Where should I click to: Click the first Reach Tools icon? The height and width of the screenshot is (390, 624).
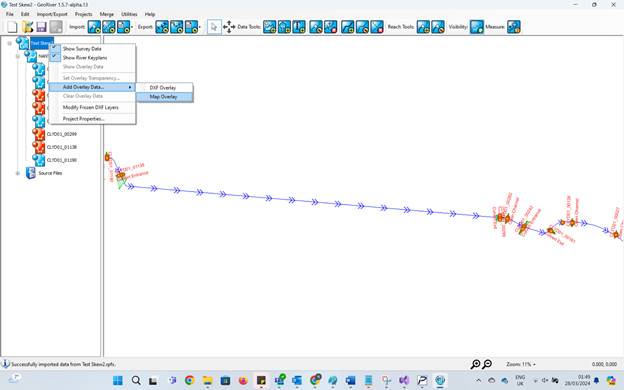click(x=423, y=27)
